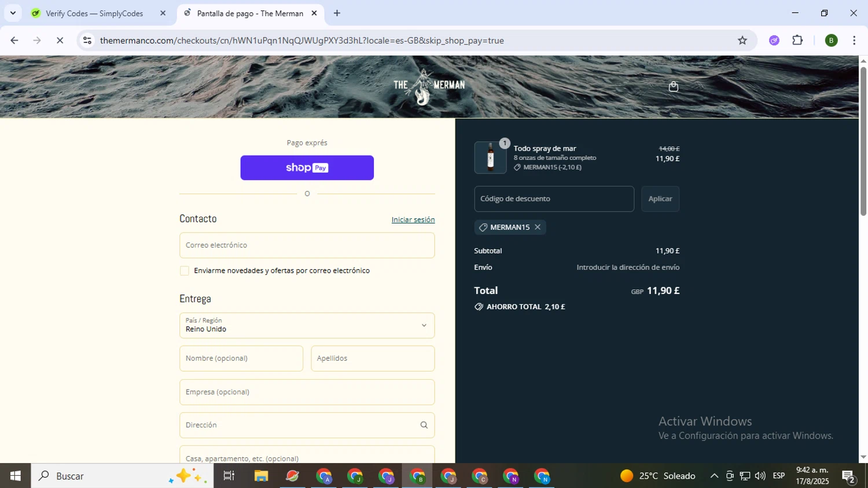The width and height of the screenshot is (868, 488).
Task: Open a new browser tab
Action: 337,13
